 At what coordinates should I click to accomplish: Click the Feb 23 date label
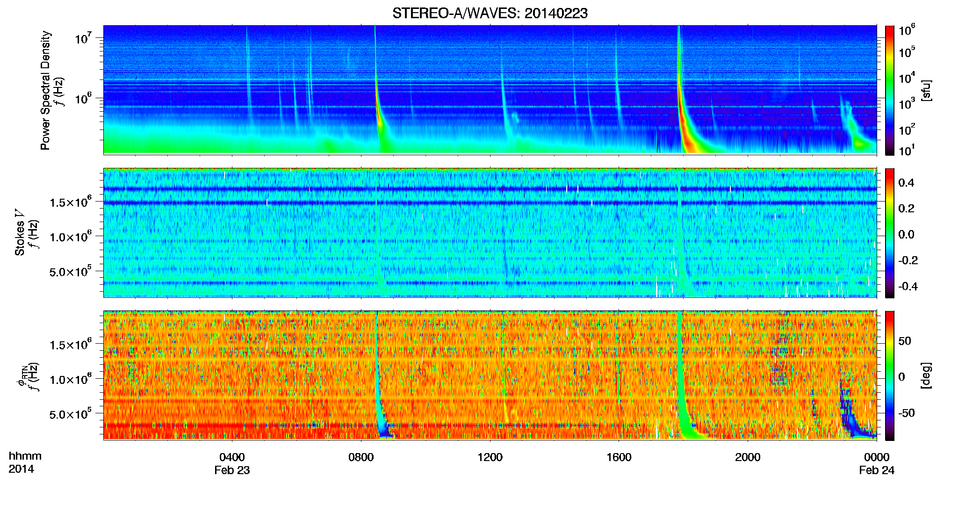[x=232, y=470]
